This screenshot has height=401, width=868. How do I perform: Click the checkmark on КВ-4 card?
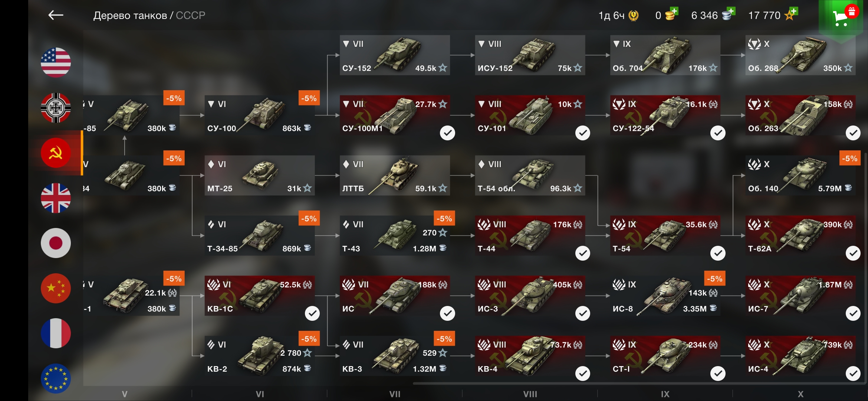click(x=582, y=374)
